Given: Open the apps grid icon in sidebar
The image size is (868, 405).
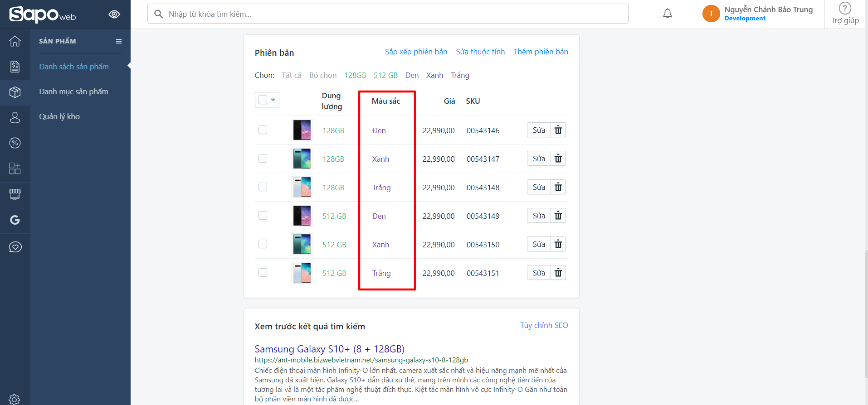Looking at the screenshot, I should (x=15, y=169).
